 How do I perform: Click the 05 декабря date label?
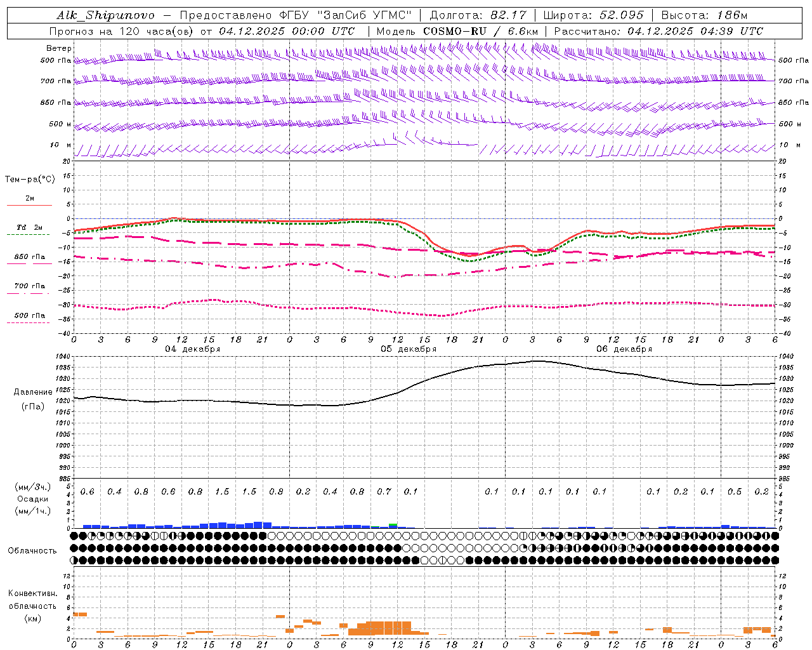pyautogui.click(x=409, y=349)
